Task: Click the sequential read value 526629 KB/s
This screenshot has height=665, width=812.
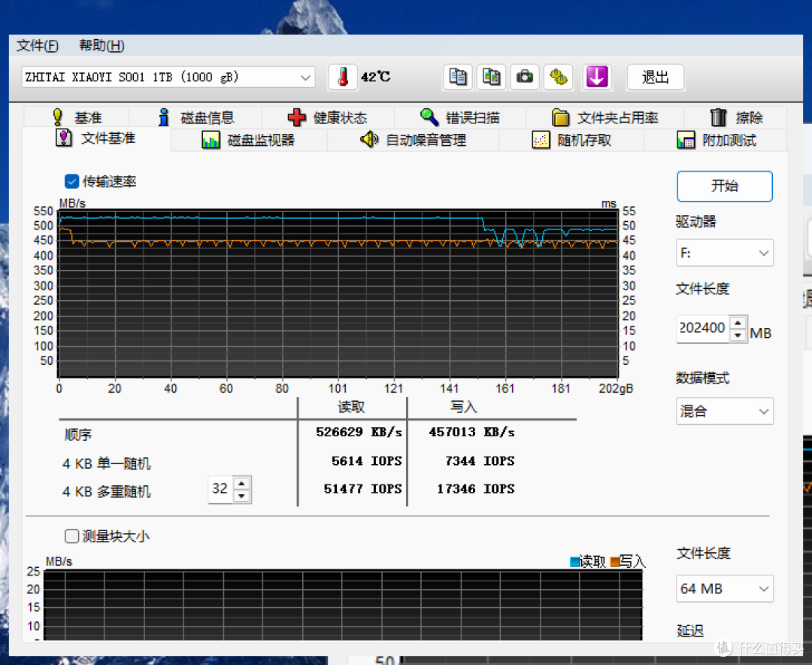Action: (x=359, y=432)
